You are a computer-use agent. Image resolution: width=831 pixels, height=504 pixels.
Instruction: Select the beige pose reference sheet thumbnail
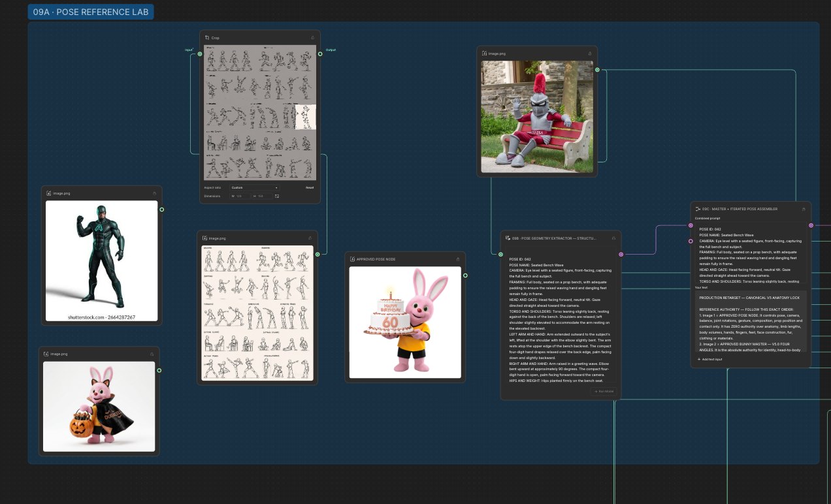[x=257, y=313]
